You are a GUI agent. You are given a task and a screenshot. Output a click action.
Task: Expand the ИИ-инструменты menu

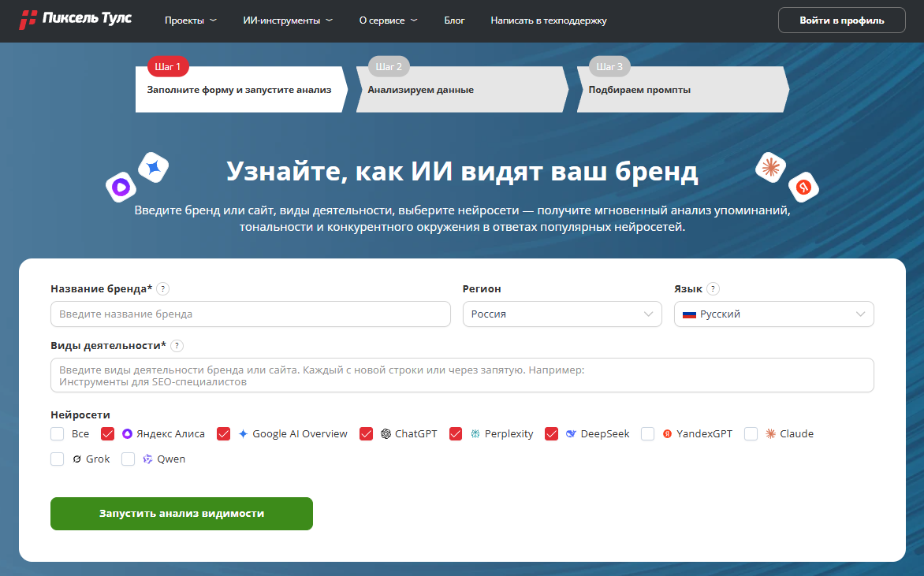coord(288,20)
